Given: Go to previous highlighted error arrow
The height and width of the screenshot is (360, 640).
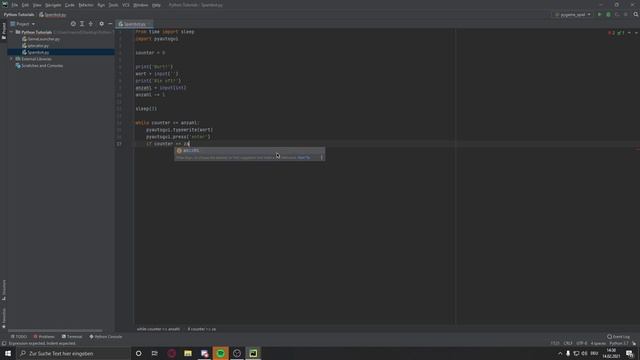Looking at the screenshot, I should (x=629, y=33).
